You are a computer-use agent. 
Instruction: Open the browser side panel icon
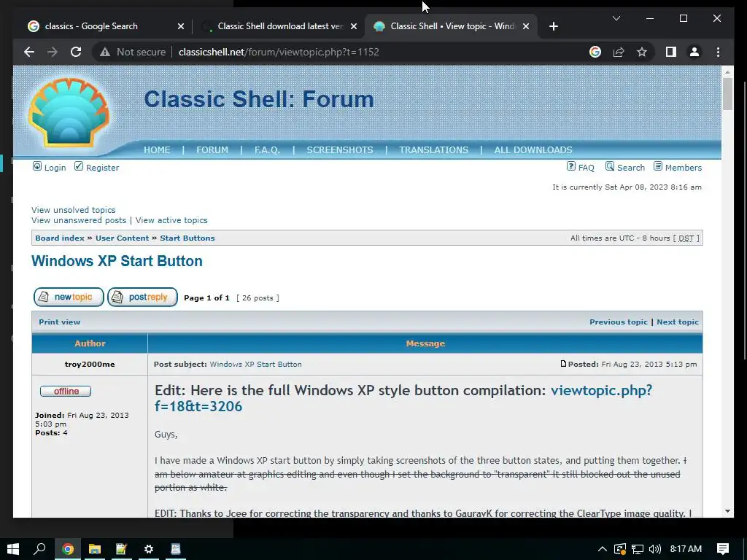[x=671, y=52]
